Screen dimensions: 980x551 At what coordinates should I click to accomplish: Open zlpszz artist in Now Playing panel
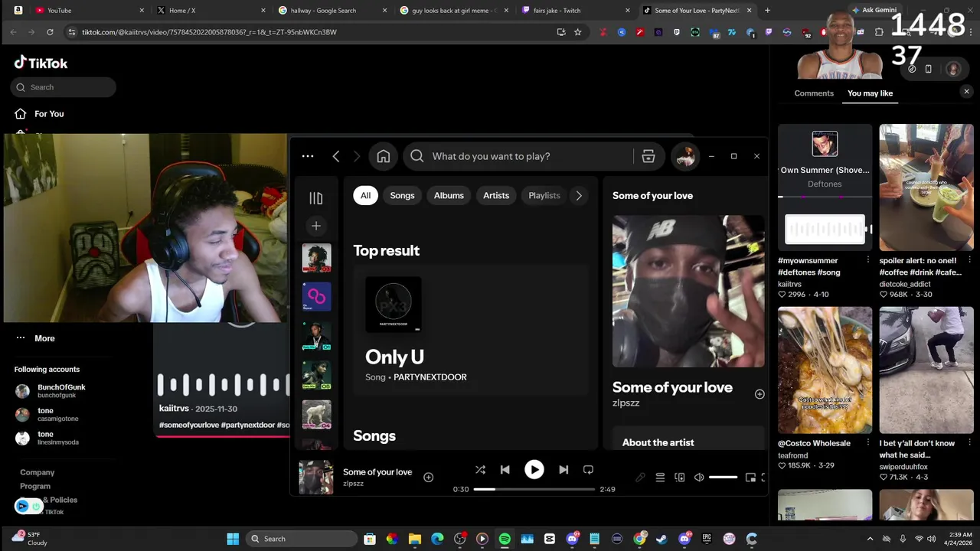[626, 403]
